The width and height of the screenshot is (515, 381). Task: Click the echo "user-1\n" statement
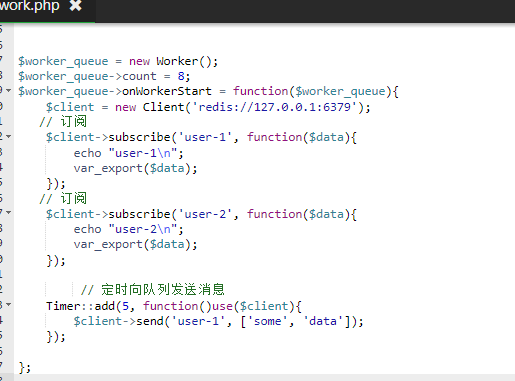tap(129, 153)
